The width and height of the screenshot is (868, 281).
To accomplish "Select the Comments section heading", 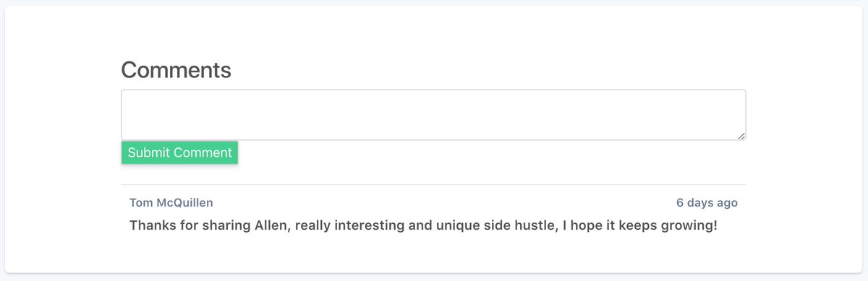I will pos(176,70).
